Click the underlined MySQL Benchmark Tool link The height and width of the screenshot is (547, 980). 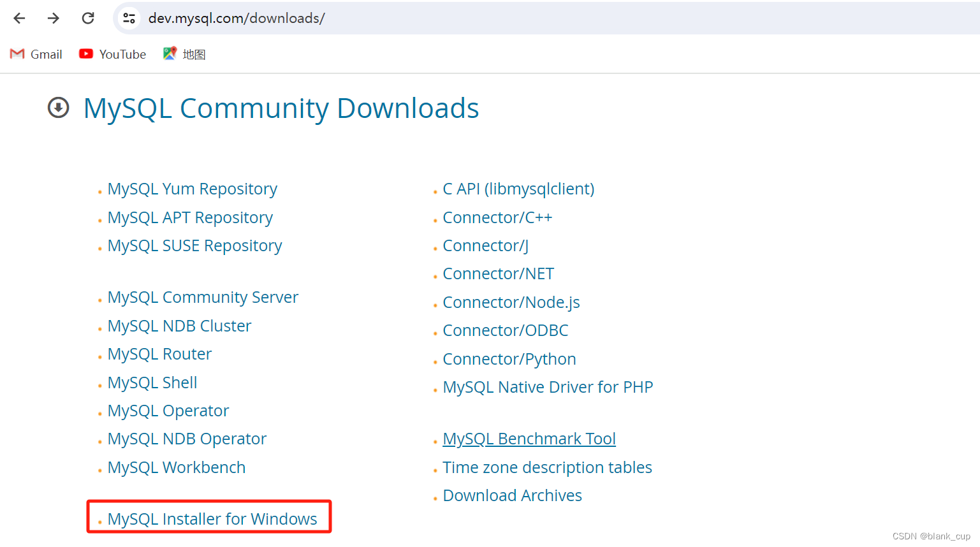tap(529, 439)
